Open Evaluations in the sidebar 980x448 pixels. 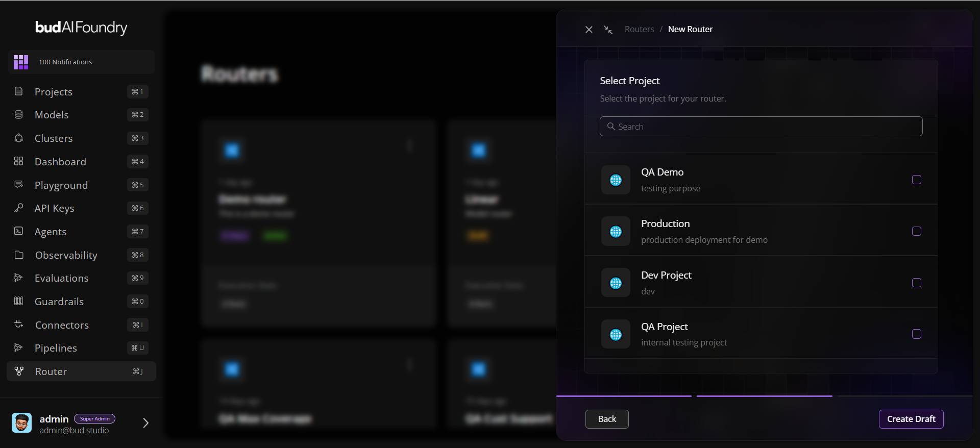click(82, 278)
